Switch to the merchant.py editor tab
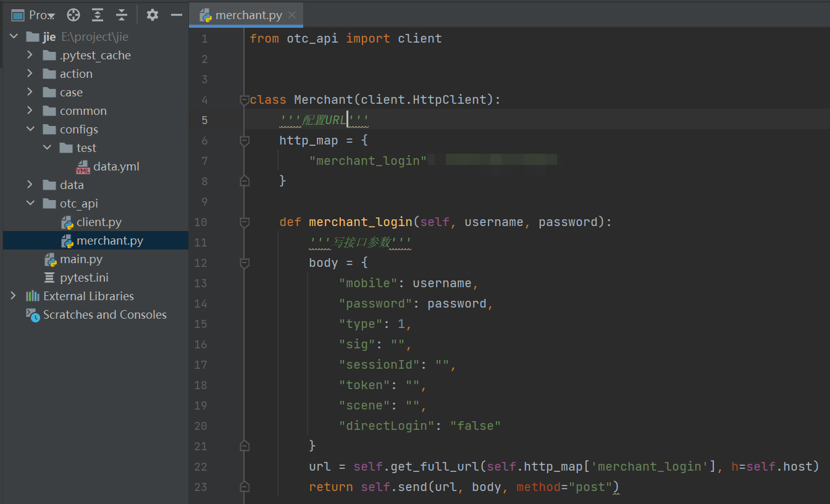 click(246, 15)
